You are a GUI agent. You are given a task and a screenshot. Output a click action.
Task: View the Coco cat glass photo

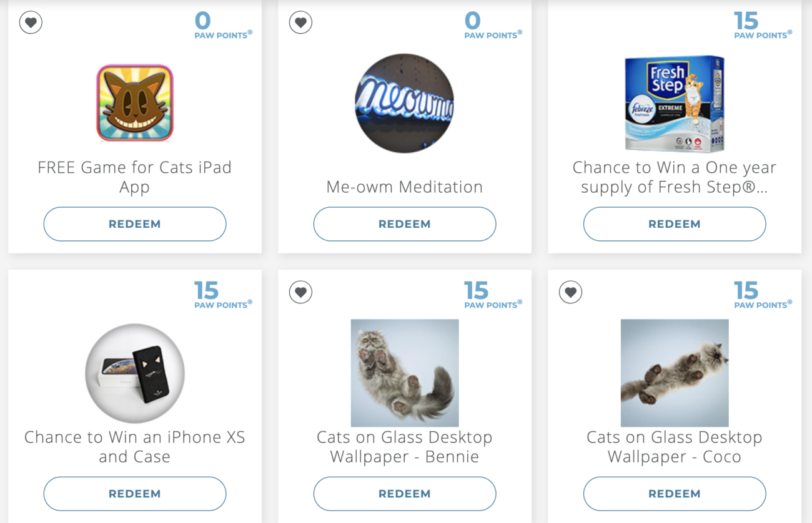point(675,373)
